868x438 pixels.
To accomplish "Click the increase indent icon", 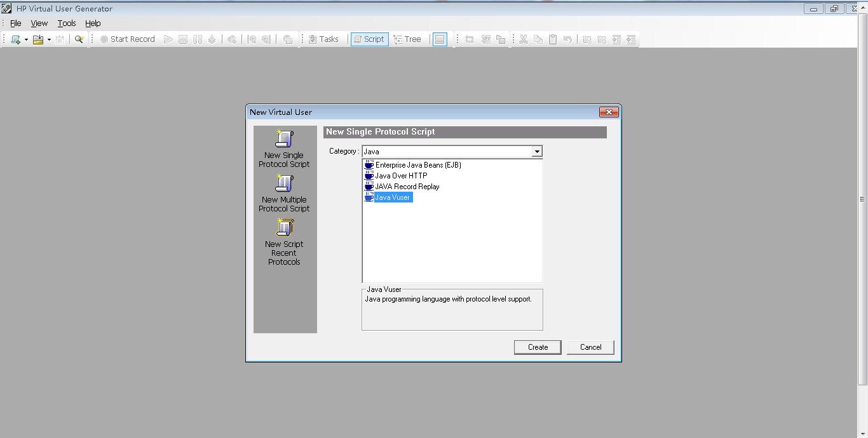I will coord(616,39).
